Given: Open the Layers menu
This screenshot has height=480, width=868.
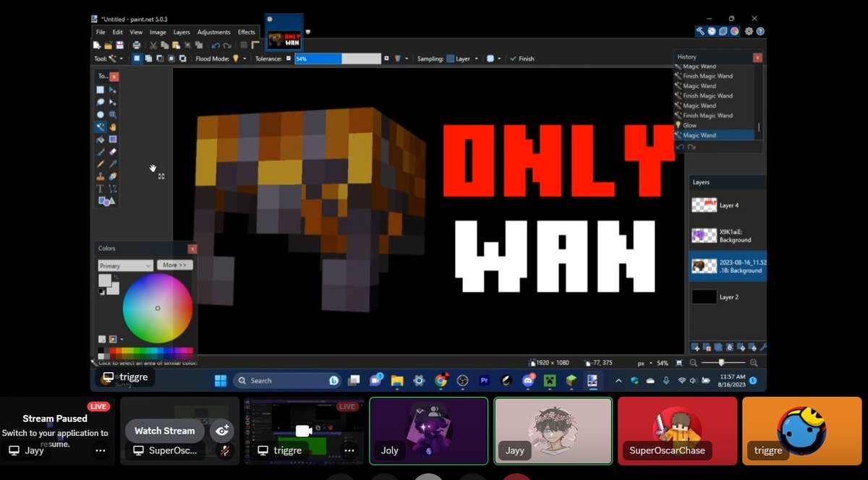Looking at the screenshot, I should (x=182, y=32).
